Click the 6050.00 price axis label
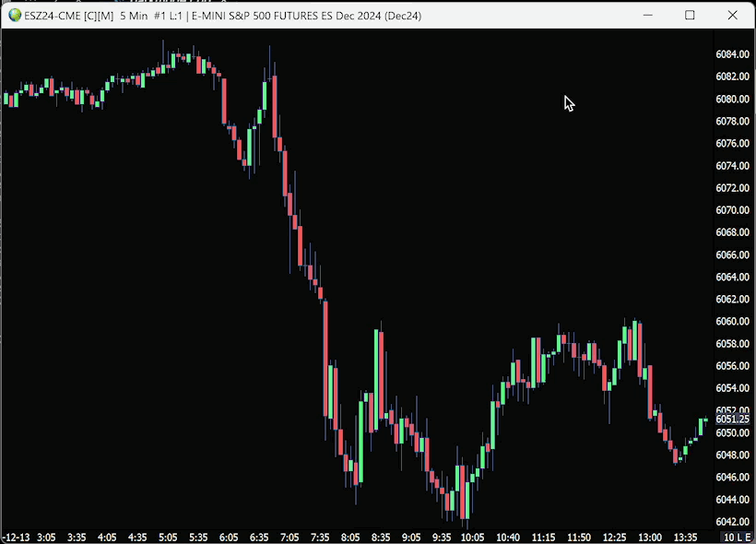The height and width of the screenshot is (544, 756). click(x=732, y=432)
